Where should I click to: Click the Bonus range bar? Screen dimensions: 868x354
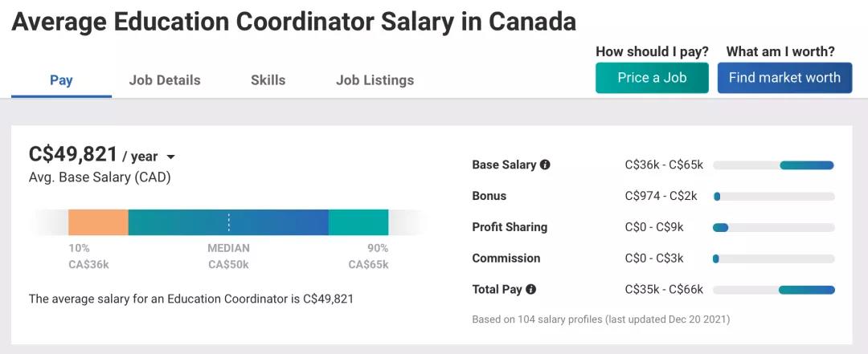coord(717,196)
